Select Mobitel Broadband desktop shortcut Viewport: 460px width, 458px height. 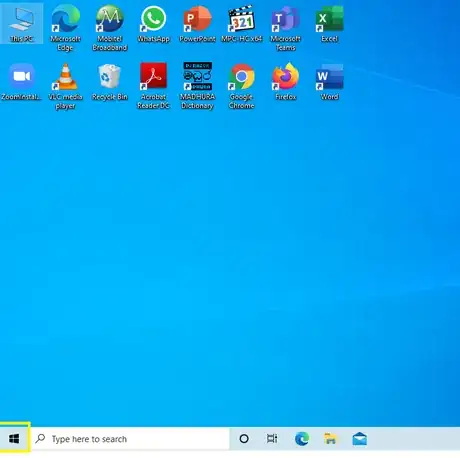pos(110,28)
